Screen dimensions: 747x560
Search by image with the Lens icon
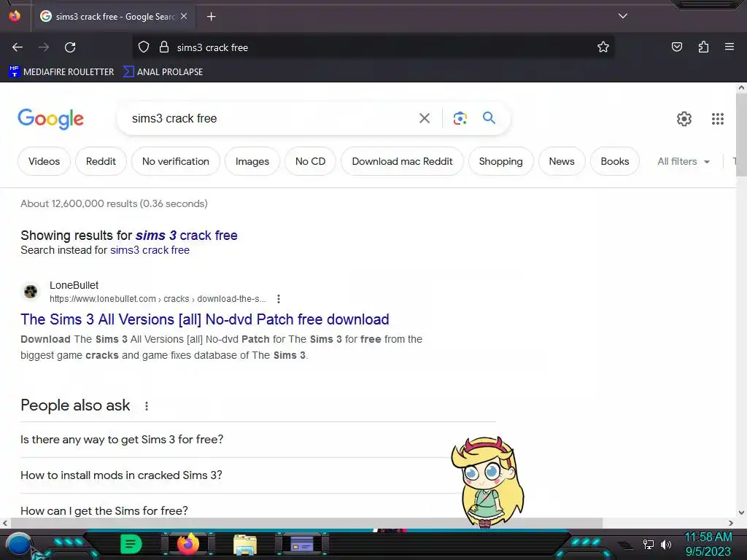[460, 118]
